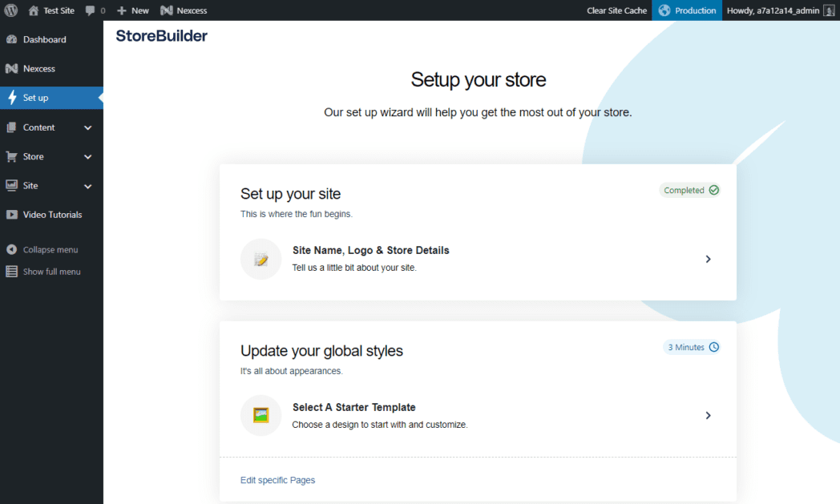Clear Site Cache from admin bar
This screenshot has height=504, width=840.
[x=616, y=10]
